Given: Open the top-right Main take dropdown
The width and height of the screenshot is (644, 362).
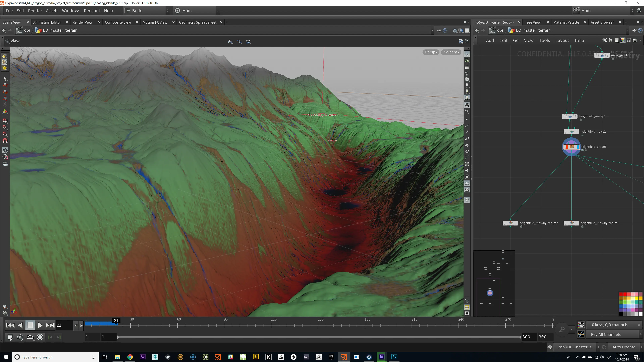Looking at the screenshot, I should [x=603, y=10].
